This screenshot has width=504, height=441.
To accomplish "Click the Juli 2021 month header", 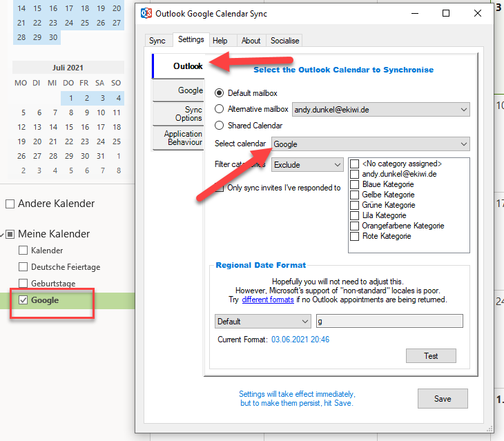I will pyautogui.click(x=68, y=68).
